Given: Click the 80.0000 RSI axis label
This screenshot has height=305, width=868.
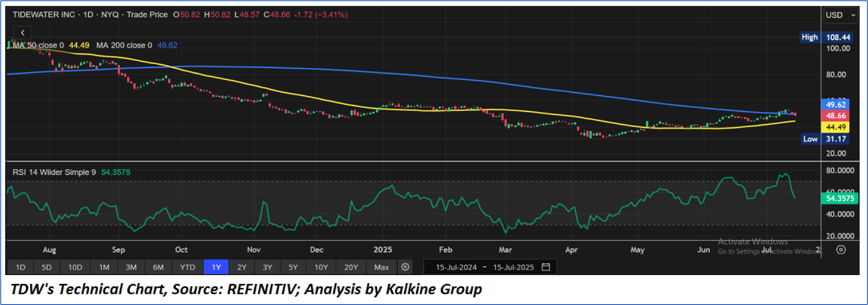Looking at the screenshot, I should (841, 171).
